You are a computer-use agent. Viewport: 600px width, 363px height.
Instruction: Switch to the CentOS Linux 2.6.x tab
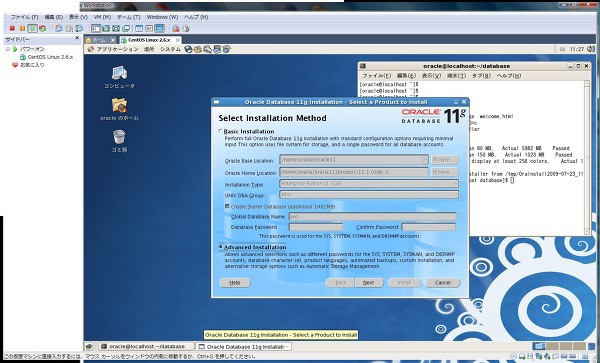[150, 40]
